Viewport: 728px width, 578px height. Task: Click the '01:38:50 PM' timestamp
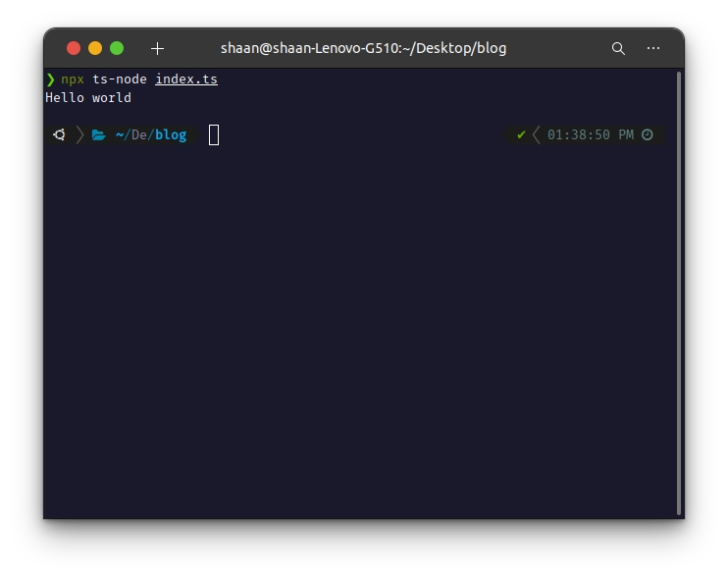point(590,134)
